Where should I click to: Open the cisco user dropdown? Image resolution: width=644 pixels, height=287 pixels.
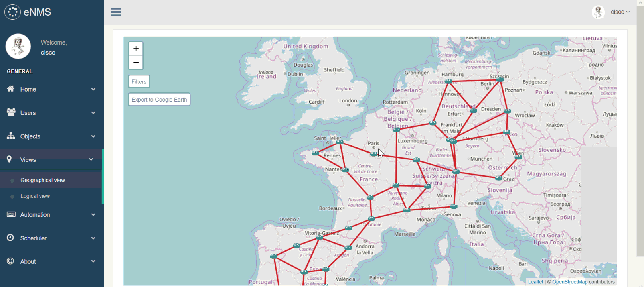click(620, 12)
